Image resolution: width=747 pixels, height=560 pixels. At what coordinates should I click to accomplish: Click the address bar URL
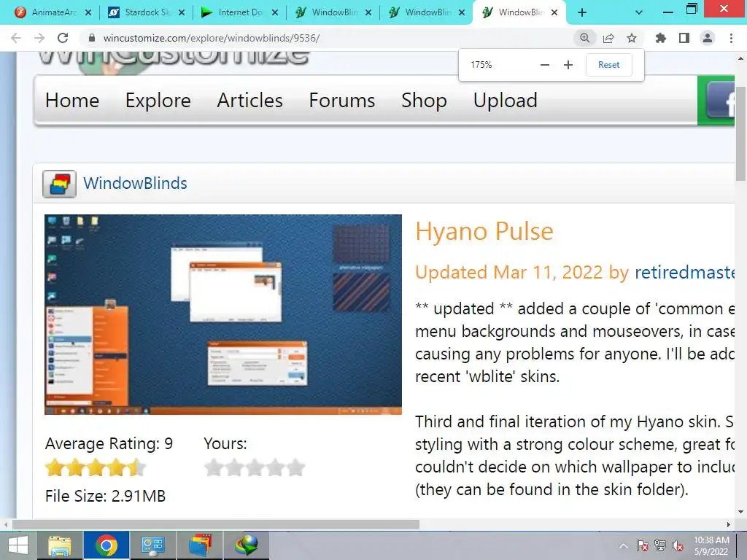[x=212, y=38]
